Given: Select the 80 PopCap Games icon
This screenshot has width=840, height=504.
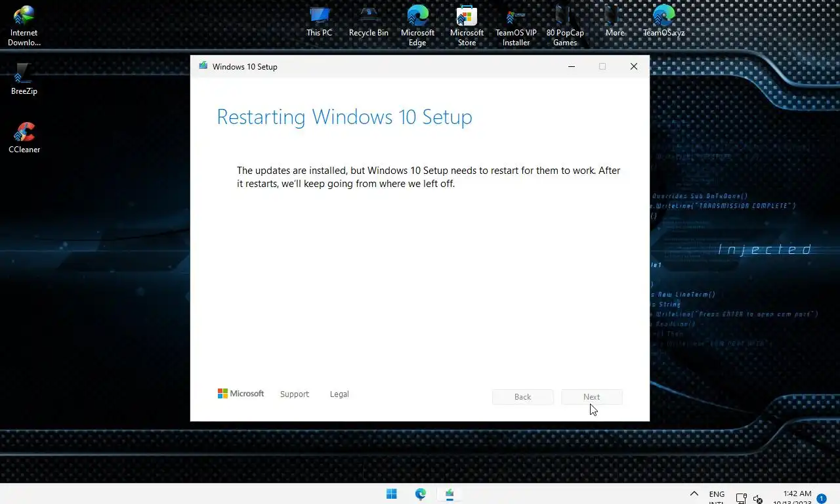Looking at the screenshot, I should [x=565, y=26].
